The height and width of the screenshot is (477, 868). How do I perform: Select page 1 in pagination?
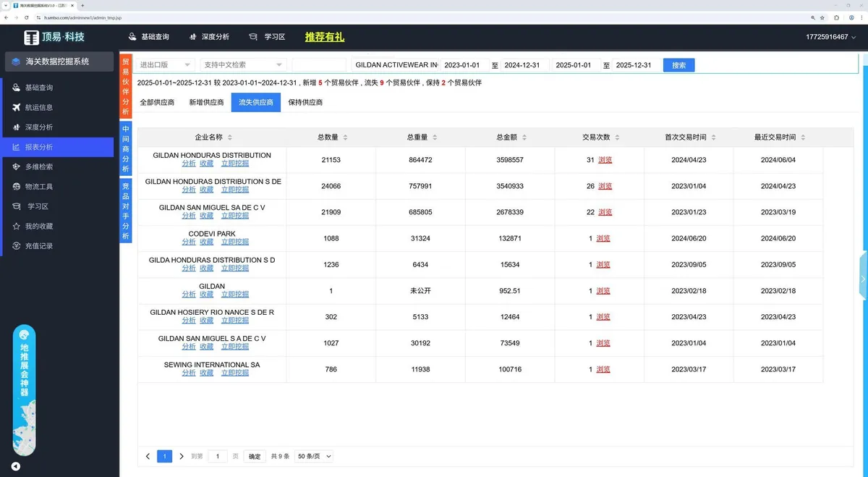click(164, 457)
